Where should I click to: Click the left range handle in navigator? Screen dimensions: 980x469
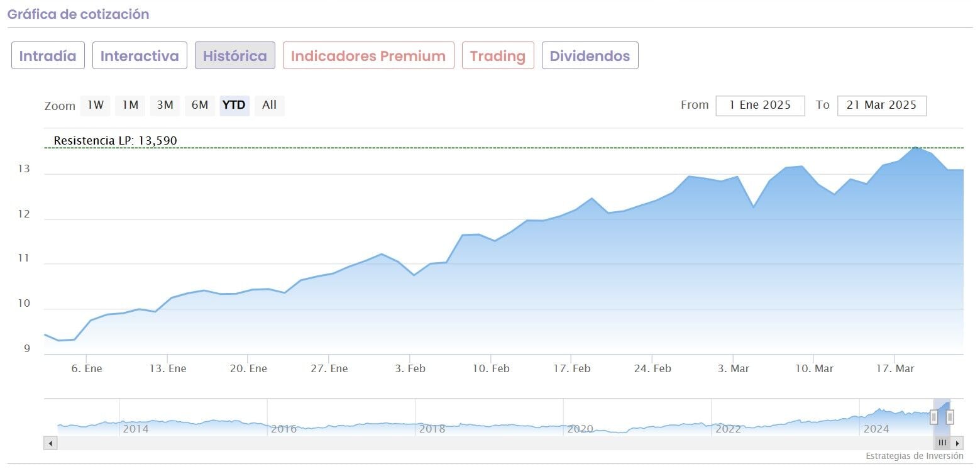tap(934, 417)
